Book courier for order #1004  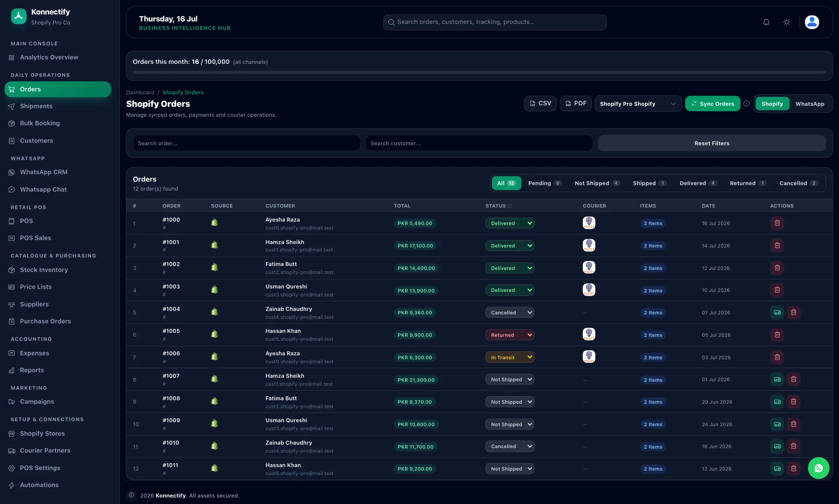777,312
